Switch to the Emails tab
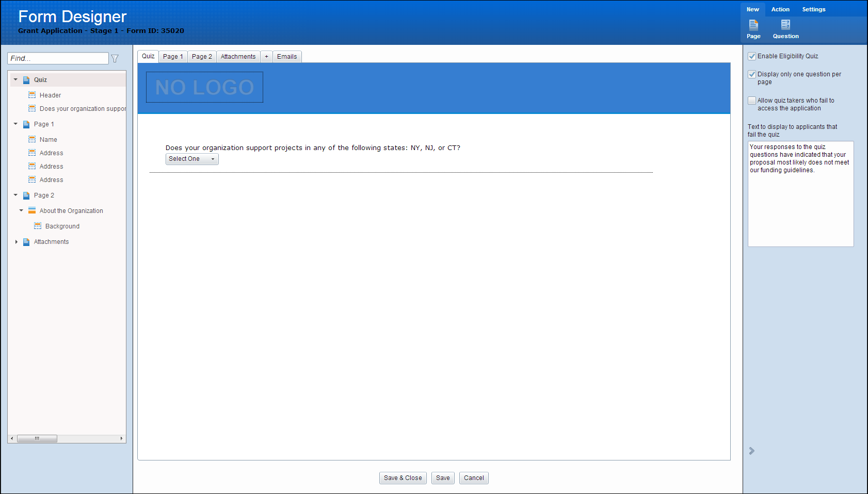 [287, 57]
